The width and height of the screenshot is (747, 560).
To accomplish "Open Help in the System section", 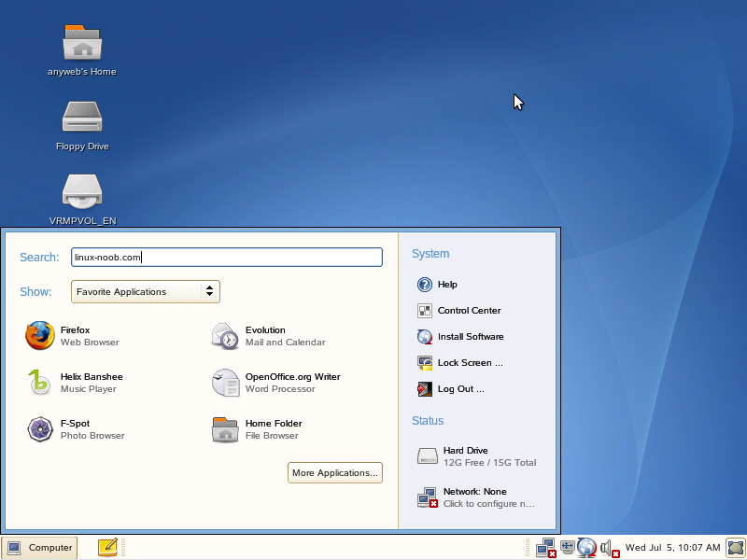I will (x=437, y=285).
